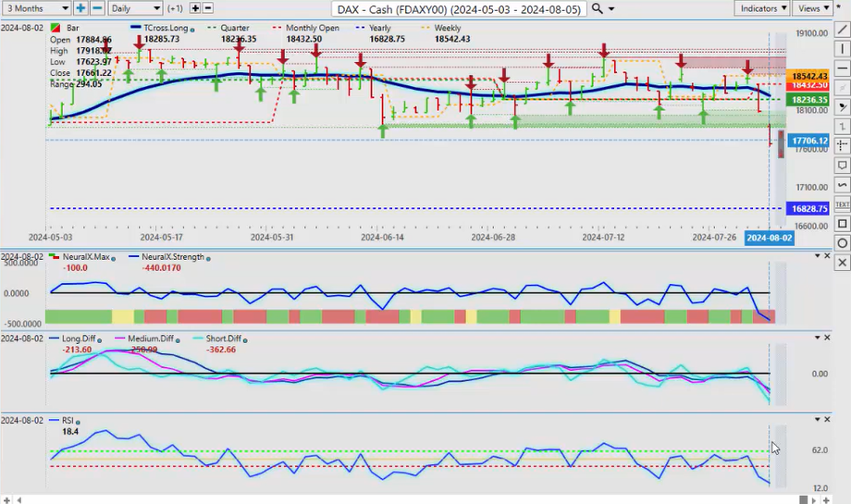Open the chart symbol search magnifier
Screen dimensions: 851x504
coord(598,8)
